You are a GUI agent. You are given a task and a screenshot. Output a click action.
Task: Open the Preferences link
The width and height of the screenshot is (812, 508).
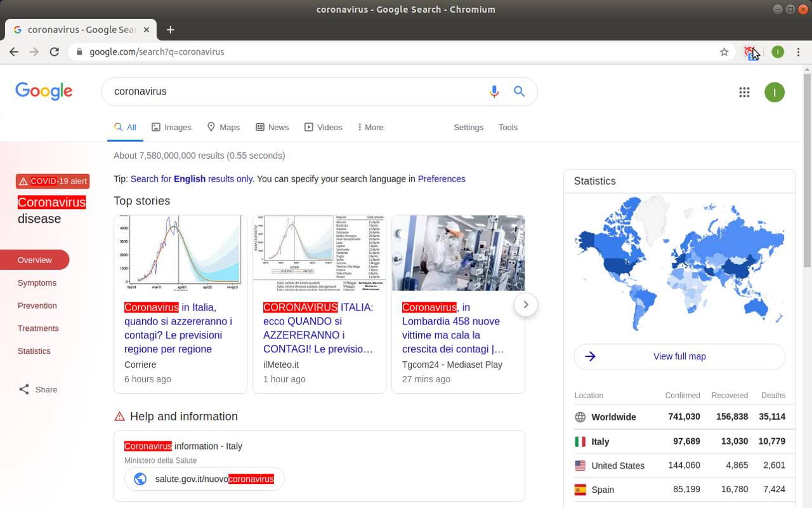pyautogui.click(x=442, y=179)
